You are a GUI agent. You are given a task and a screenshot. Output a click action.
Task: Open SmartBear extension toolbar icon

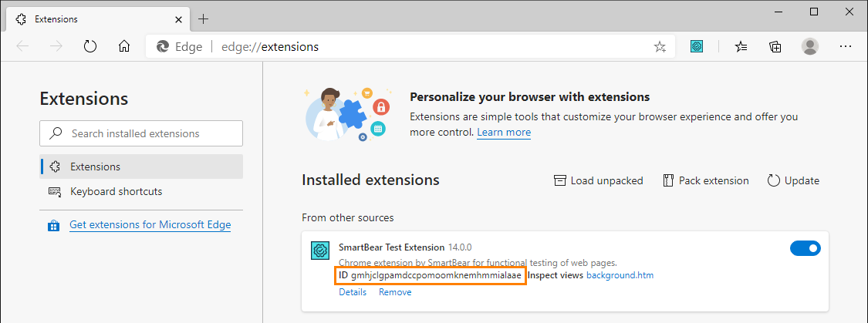pos(697,47)
